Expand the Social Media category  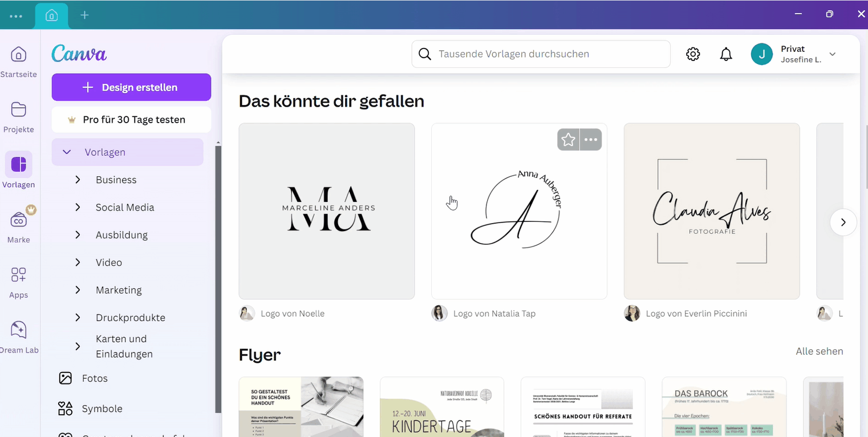click(78, 207)
